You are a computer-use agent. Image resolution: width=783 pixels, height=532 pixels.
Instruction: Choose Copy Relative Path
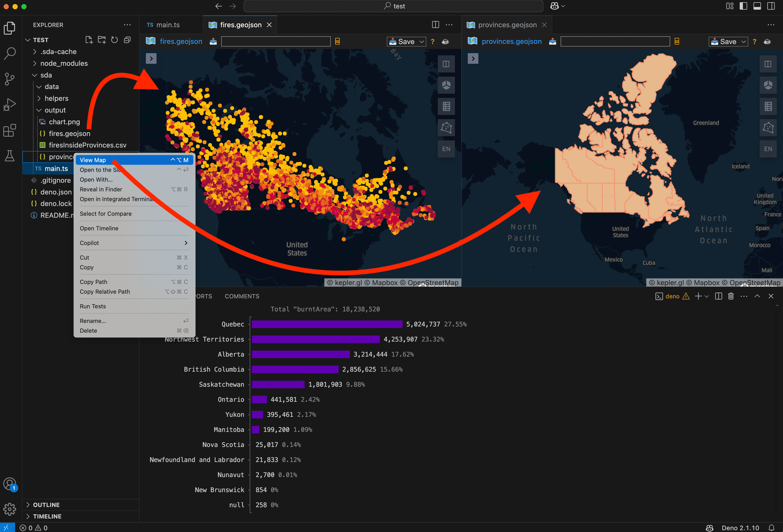point(134,292)
